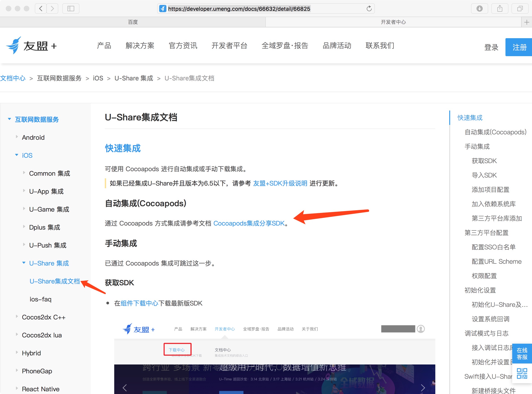The height and width of the screenshot is (394, 532).
Task: Expand the Android tree node
Action: [17, 137]
